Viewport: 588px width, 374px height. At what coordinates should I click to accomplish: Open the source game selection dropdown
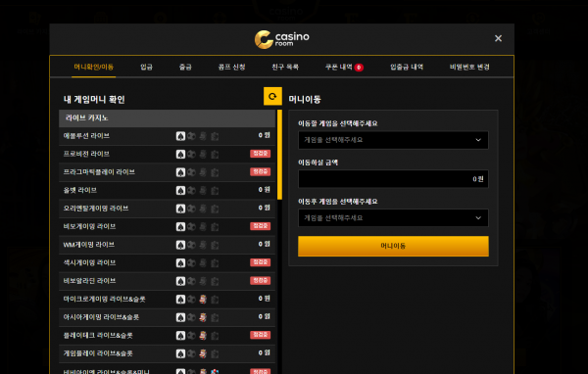click(393, 140)
